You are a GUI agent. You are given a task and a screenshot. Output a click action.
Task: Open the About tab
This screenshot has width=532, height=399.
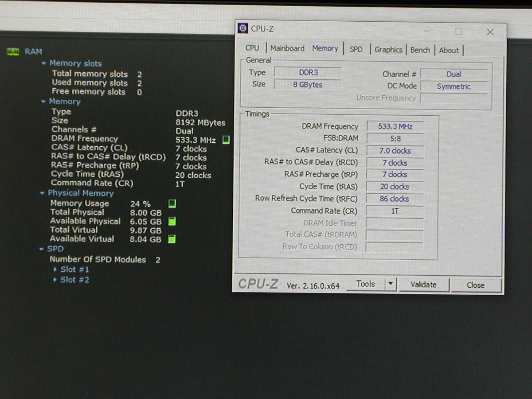(449, 50)
